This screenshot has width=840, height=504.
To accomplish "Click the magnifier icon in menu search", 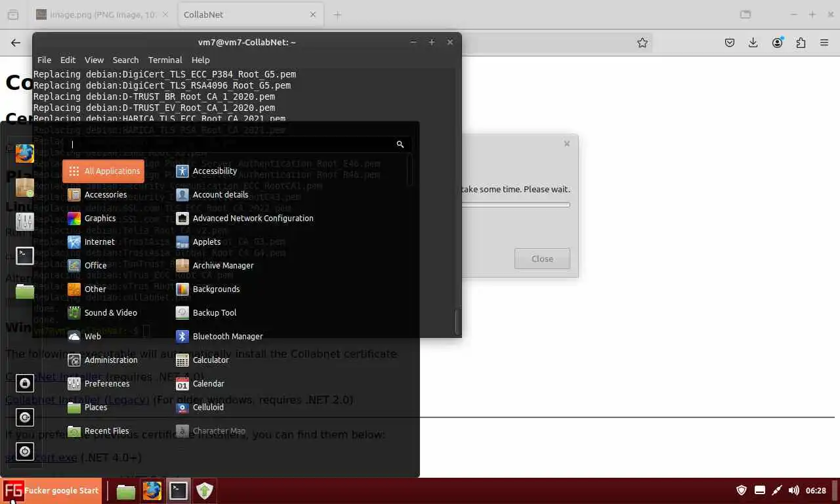I will (x=400, y=144).
